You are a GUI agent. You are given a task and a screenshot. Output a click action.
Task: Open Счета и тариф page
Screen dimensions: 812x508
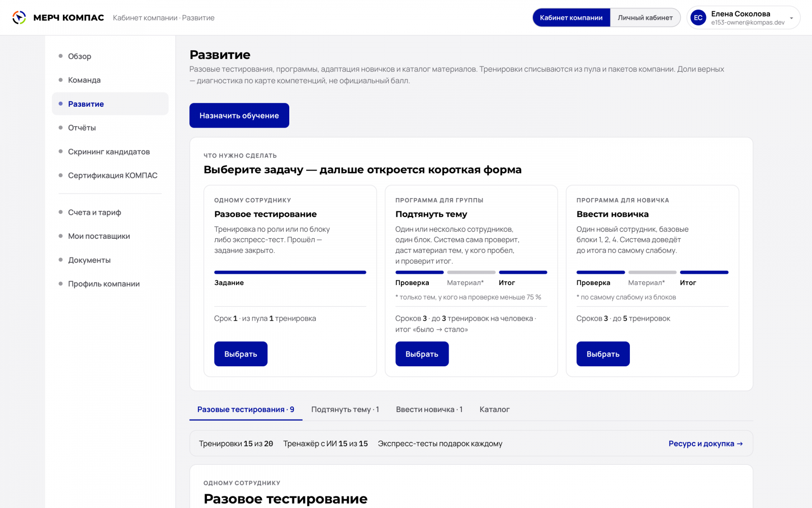click(x=110, y=212)
